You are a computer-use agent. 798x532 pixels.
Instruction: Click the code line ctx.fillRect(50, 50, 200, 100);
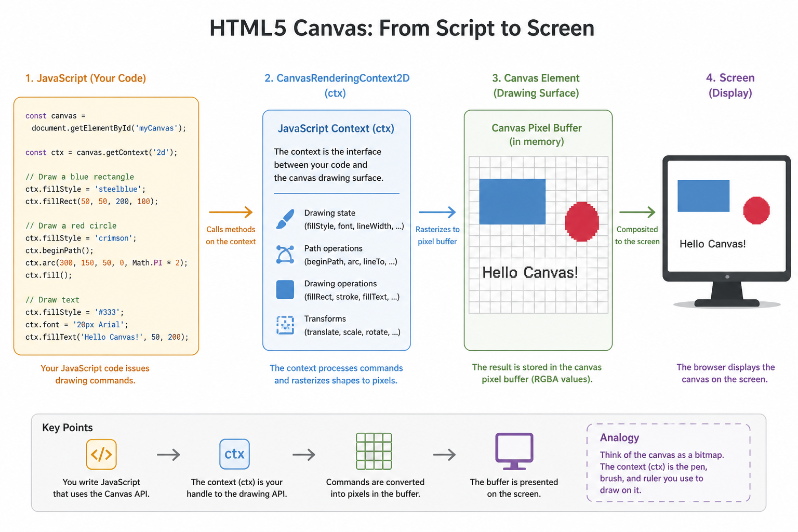[x=91, y=202]
